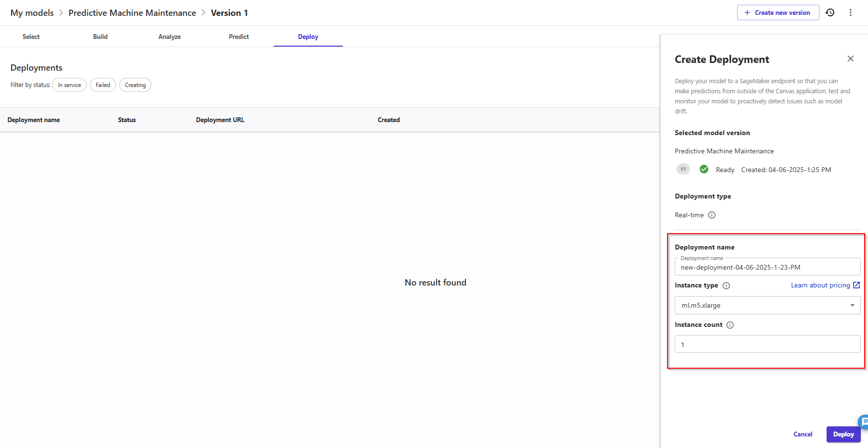This screenshot has width=868, height=448.
Task: Switch to the Select tab
Action: [31, 37]
